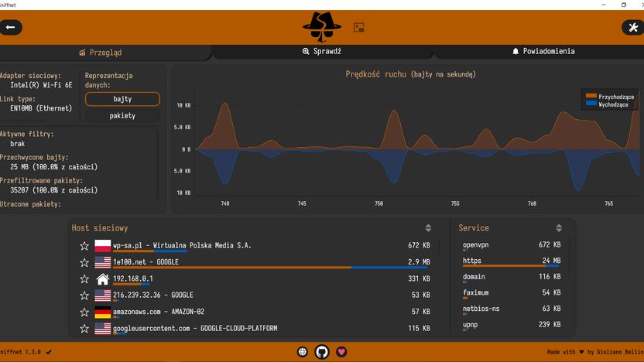
Task: Favorite the amazonaws.com host star
Action: click(x=84, y=312)
